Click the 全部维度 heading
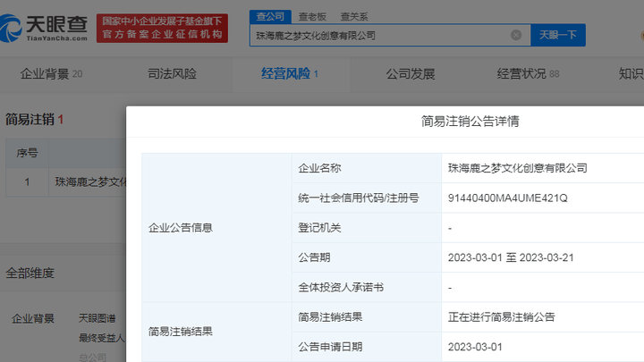Screen dimensions: 644x362 coord(30,273)
